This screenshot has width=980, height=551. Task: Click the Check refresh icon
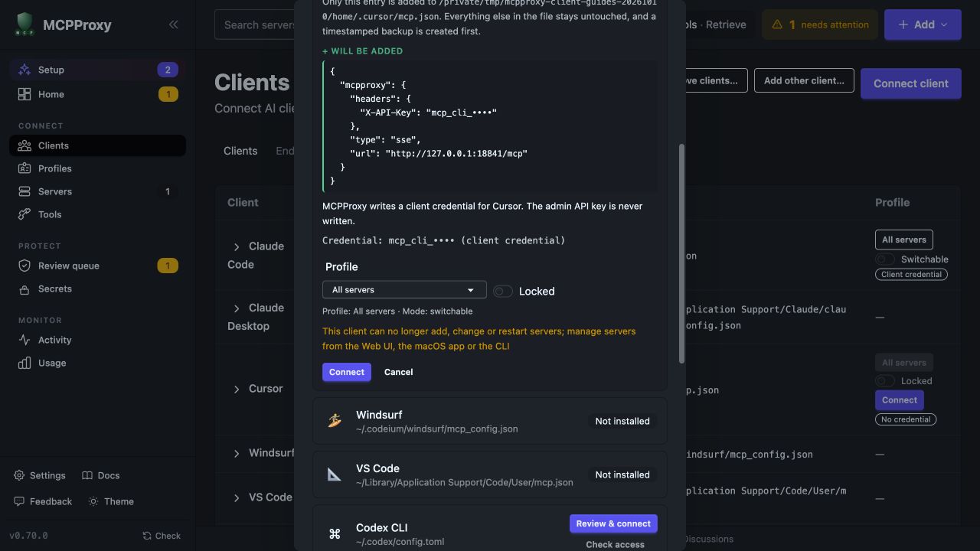click(147, 536)
